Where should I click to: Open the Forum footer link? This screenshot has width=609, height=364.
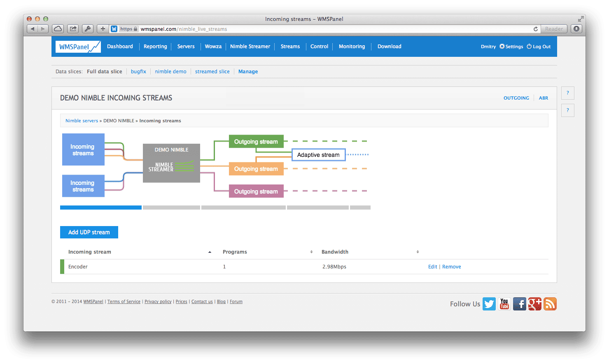pyautogui.click(x=236, y=302)
